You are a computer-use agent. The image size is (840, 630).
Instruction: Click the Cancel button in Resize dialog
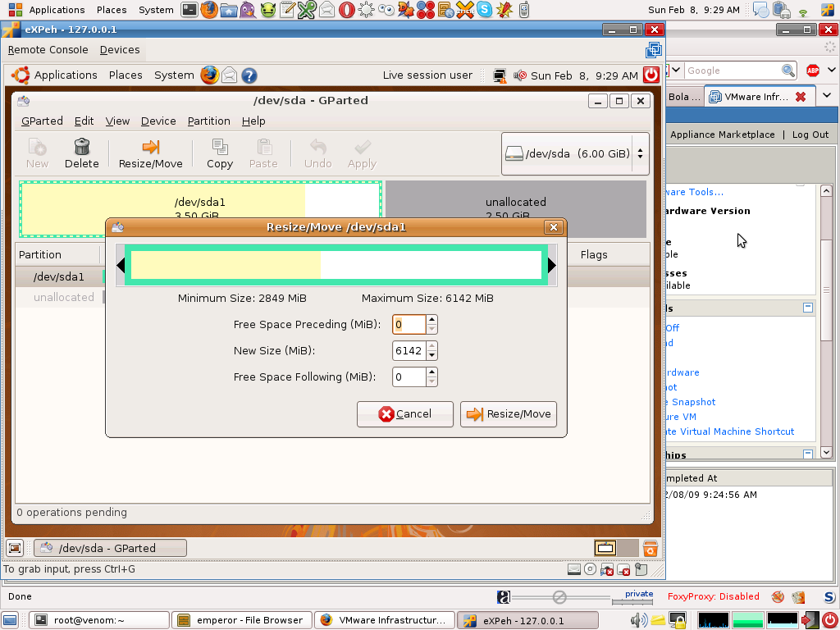pos(405,414)
